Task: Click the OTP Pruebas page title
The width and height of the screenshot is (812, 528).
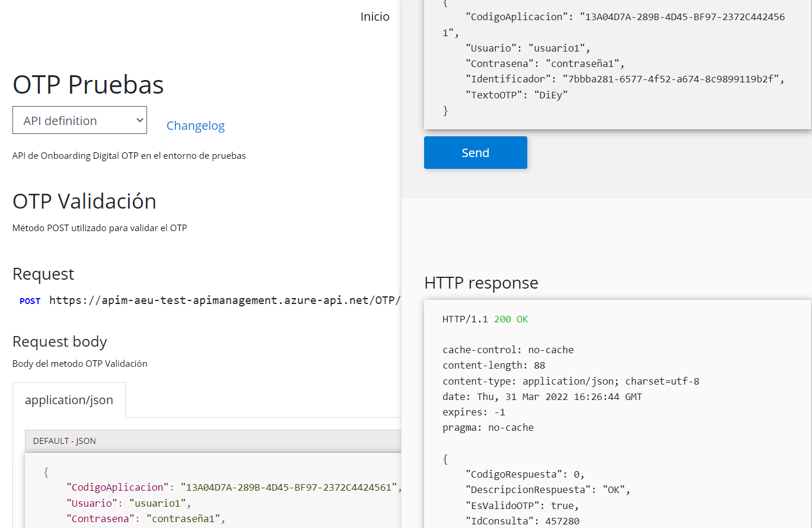Action: coord(88,85)
